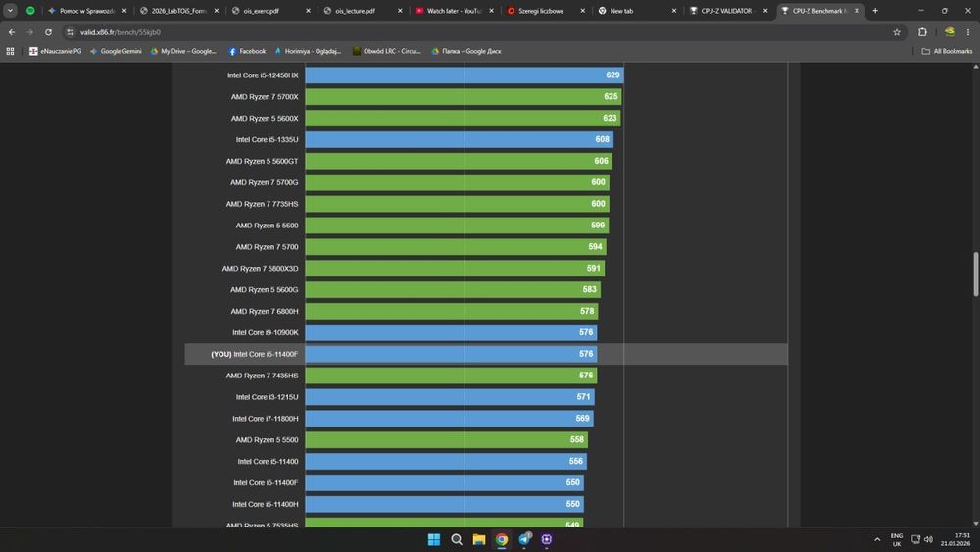Open eNauczanie PG bookmark
This screenshot has width=980, height=552.
tap(55, 51)
